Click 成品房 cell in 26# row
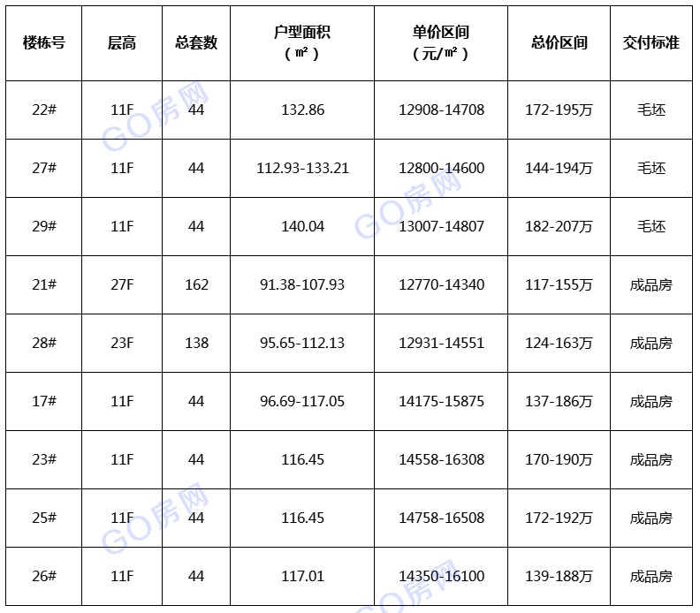700x613 pixels. click(x=651, y=577)
